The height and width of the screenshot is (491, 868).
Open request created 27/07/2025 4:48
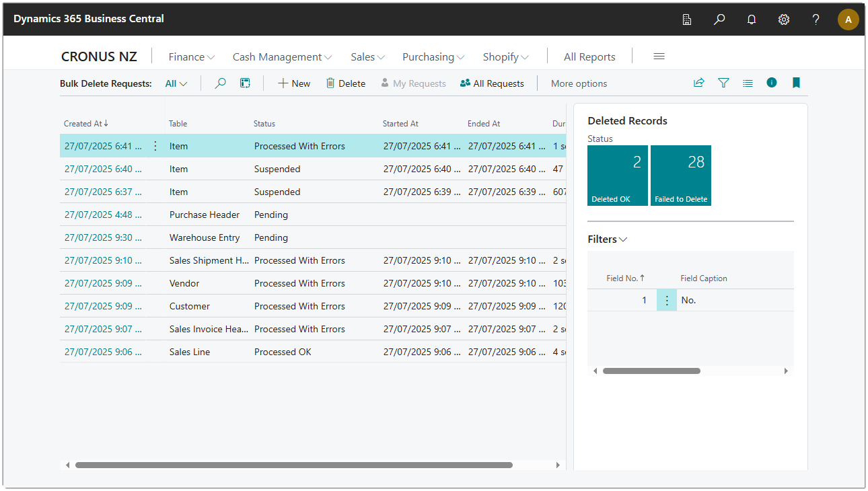coord(103,215)
